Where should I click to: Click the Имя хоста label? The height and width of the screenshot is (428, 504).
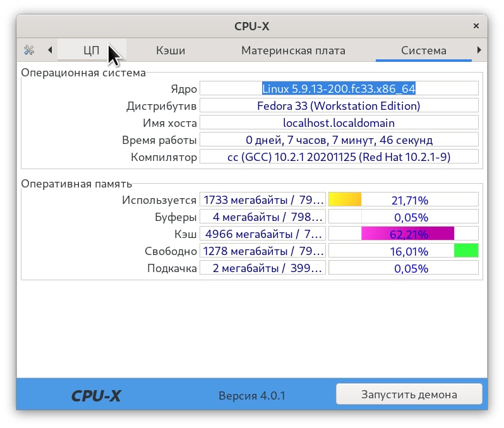coord(170,122)
